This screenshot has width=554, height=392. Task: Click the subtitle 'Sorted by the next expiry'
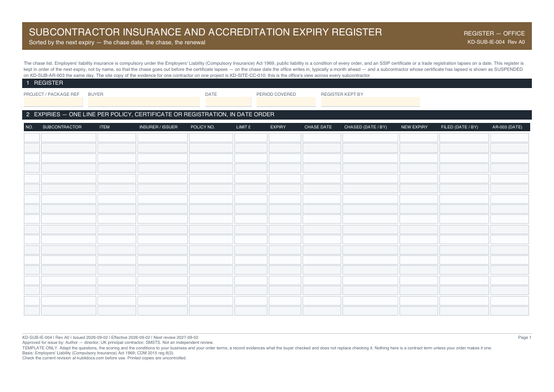pos(117,43)
